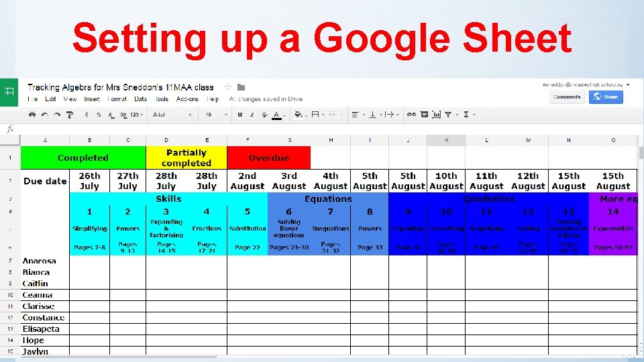Click the 'All changes saved in Drive' text
Screen dimensions: 644x362
[x=266, y=99]
